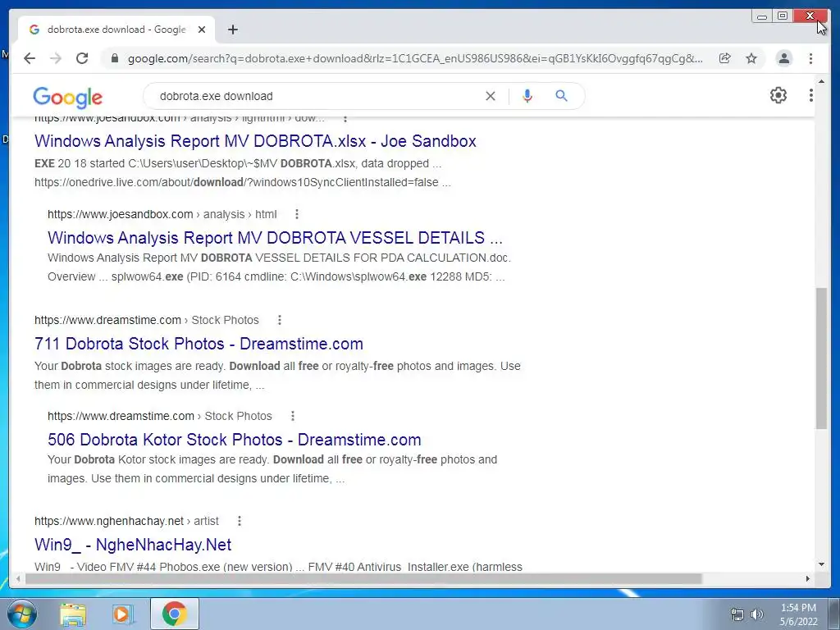The height and width of the screenshot is (630, 840).
Task: Go back to previous page in Chrome
Action: [30, 58]
